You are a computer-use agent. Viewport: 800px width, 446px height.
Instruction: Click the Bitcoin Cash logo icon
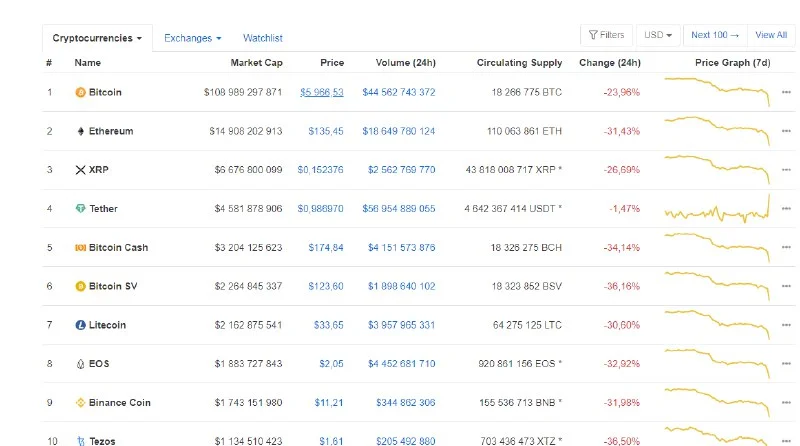[81, 247]
